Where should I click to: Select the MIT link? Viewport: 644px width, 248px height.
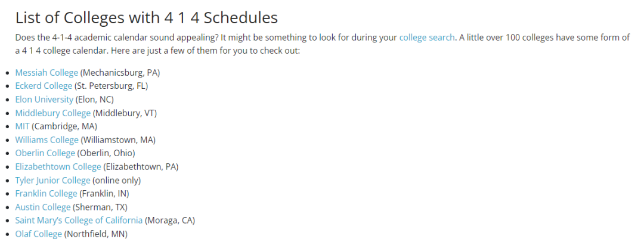(22, 126)
